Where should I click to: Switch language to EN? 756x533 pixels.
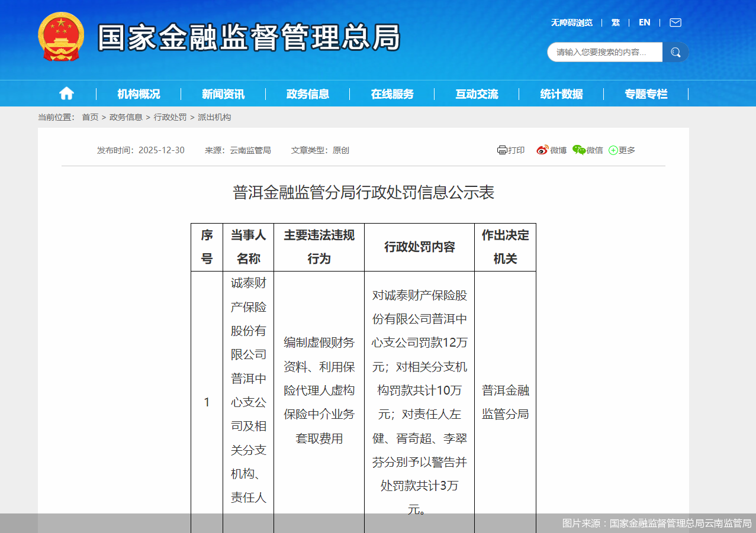(x=644, y=22)
